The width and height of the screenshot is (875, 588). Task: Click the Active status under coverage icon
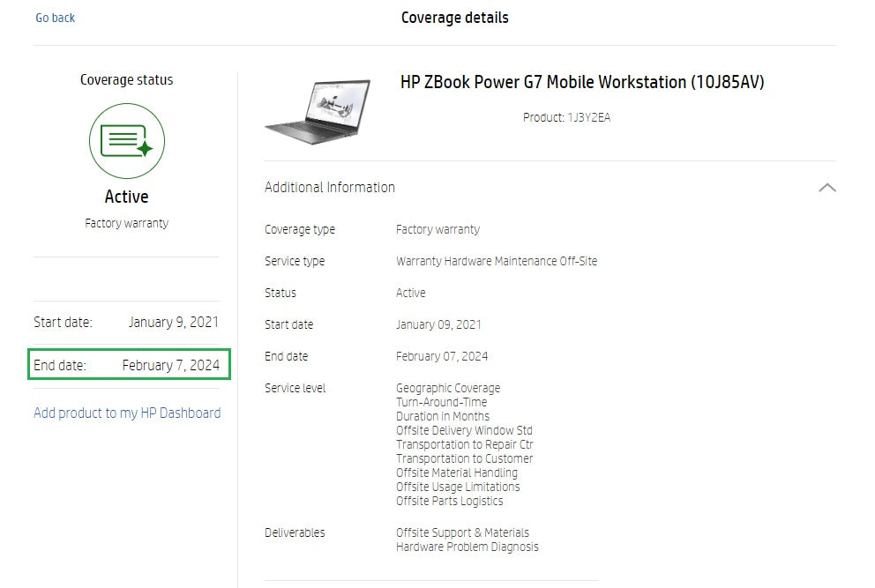tap(127, 197)
